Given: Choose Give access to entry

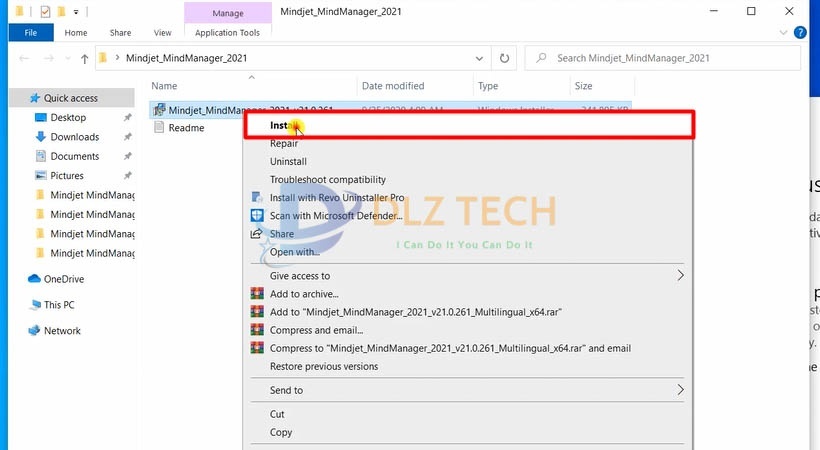Looking at the screenshot, I should 300,276.
